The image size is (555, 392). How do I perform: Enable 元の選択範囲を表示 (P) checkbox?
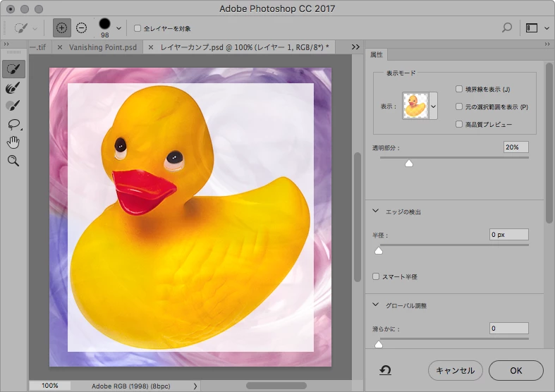click(x=458, y=106)
